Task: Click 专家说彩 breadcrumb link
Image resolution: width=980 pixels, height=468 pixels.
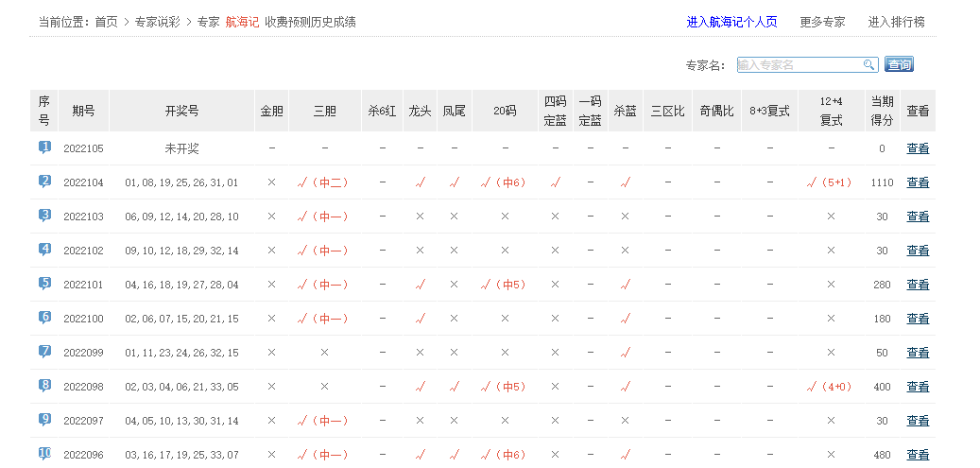Action: coord(159,22)
